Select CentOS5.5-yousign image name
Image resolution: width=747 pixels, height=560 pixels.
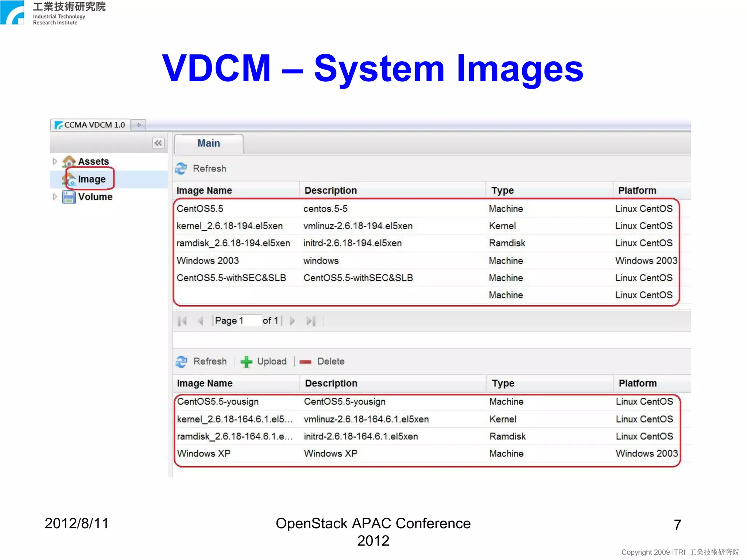(x=218, y=402)
